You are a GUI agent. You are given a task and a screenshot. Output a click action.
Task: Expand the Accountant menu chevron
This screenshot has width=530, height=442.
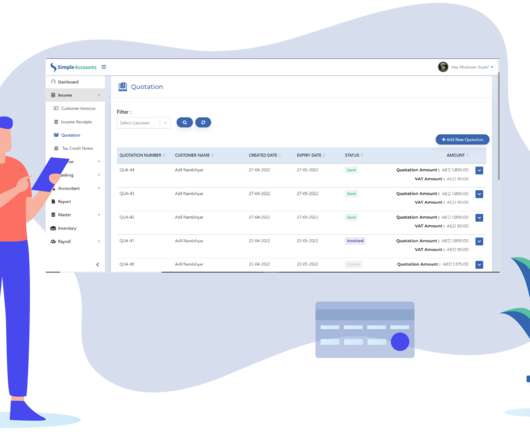[x=99, y=188]
